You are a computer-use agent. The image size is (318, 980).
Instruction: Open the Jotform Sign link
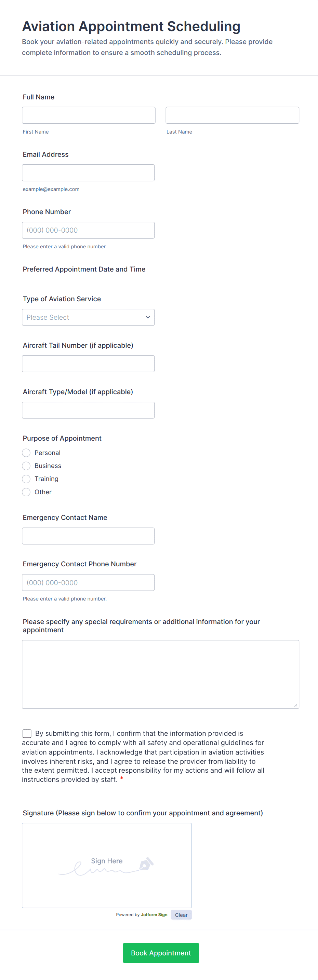(154, 914)
